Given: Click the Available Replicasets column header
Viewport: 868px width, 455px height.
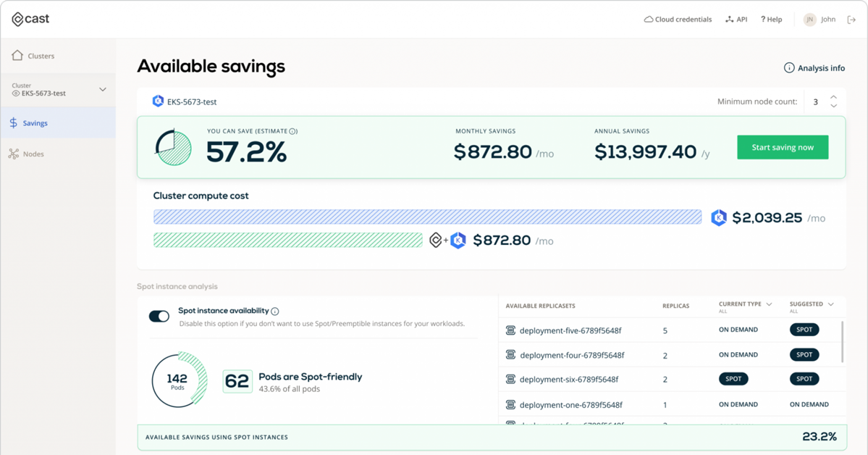Looking at the screenshot, I should coord(540,306).
